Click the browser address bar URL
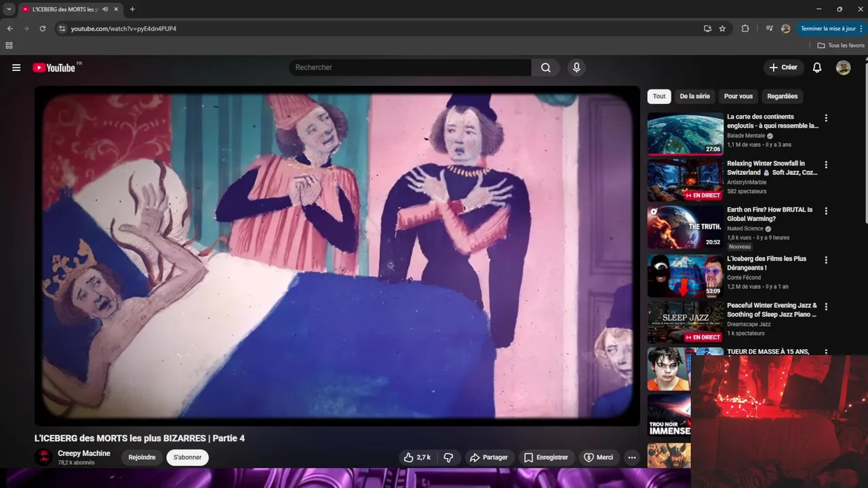This screenshot has width=868, height=488. click(x=123, y=28)
